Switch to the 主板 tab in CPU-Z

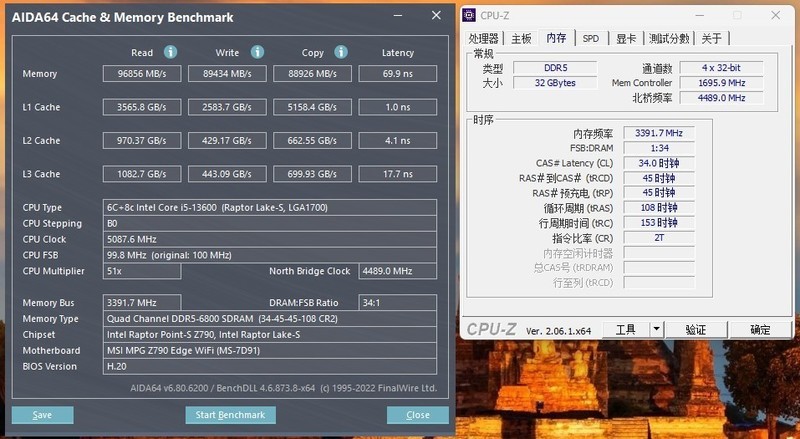point(521,38)
